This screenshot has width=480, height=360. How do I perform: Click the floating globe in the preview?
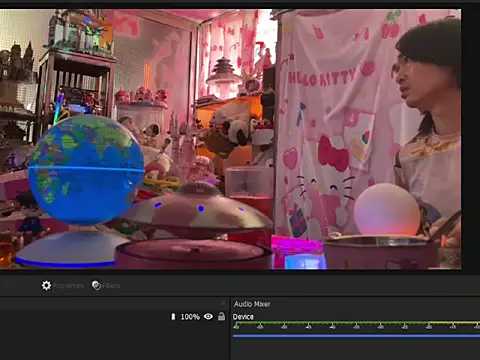[x=86, y=169]
